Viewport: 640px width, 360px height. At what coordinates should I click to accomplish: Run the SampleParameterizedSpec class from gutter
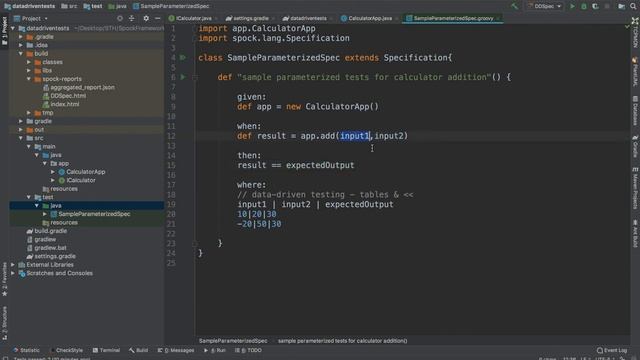pyautogui.click(x=183, y=58)
